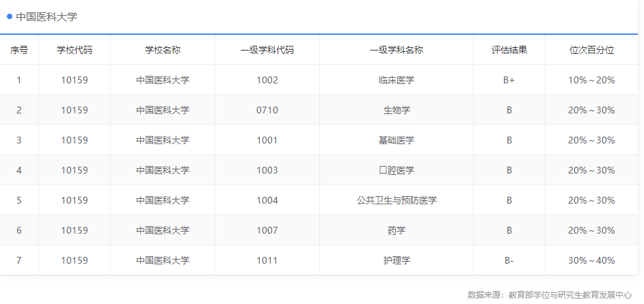Click the 10%～20% percentile cell
The height and width of the screenshot is (304, 644).
591,80
